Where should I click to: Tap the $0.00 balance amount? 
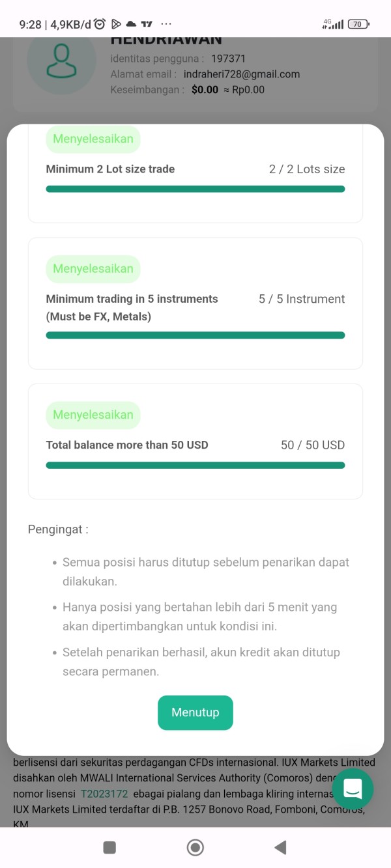pyautogui.click(x=205, y=90)
